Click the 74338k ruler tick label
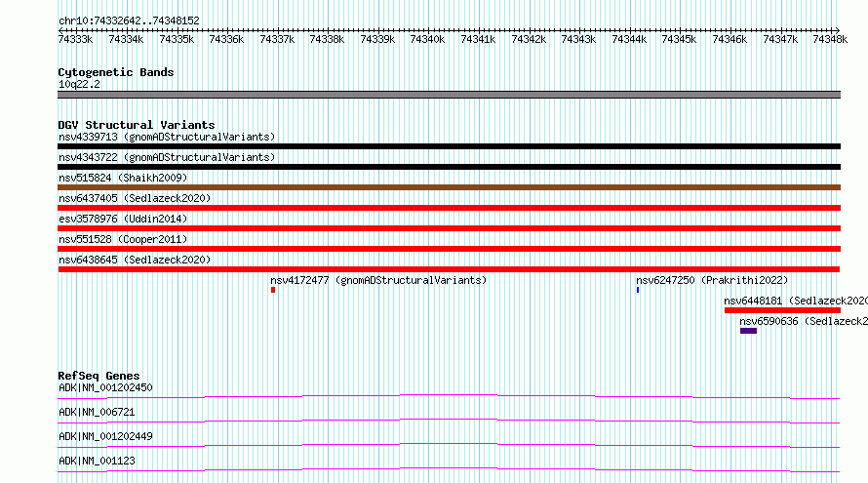Screen dimensions: 868x483 point(327,39)
